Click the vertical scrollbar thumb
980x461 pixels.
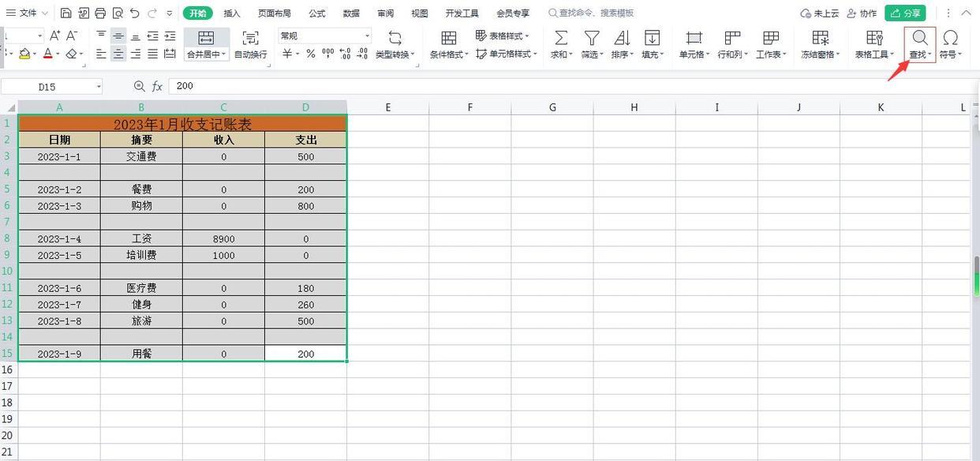point(976,275)
